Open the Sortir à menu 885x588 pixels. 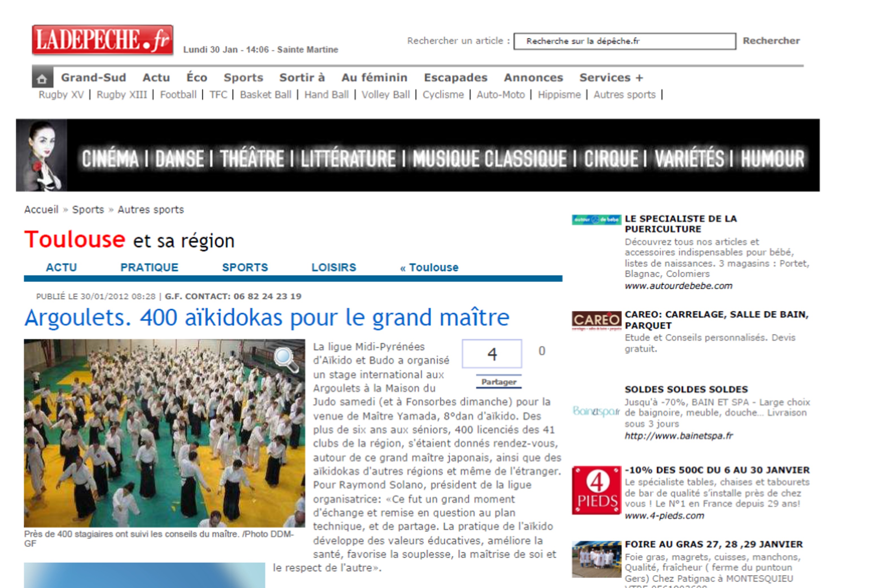click(x=302, y=78)
